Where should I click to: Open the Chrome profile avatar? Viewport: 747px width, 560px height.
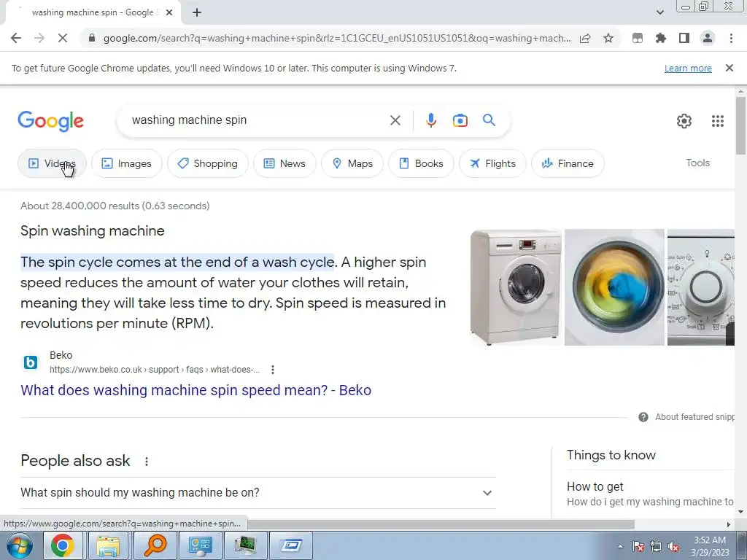tap(708, 38)
